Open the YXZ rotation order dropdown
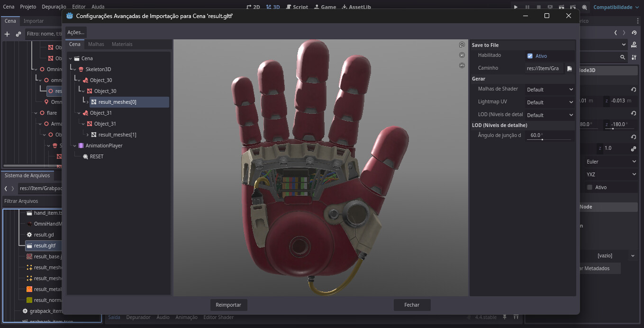 click(611, 174)
